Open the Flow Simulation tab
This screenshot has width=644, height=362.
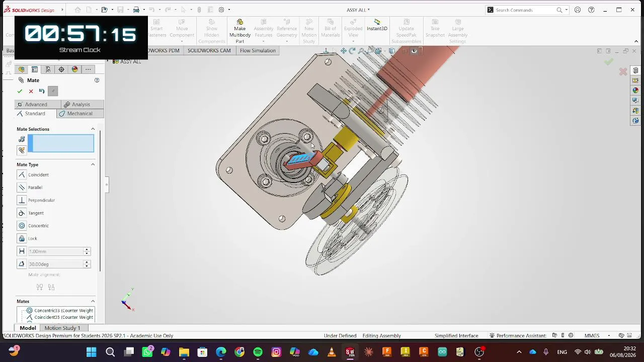[258, 50]
